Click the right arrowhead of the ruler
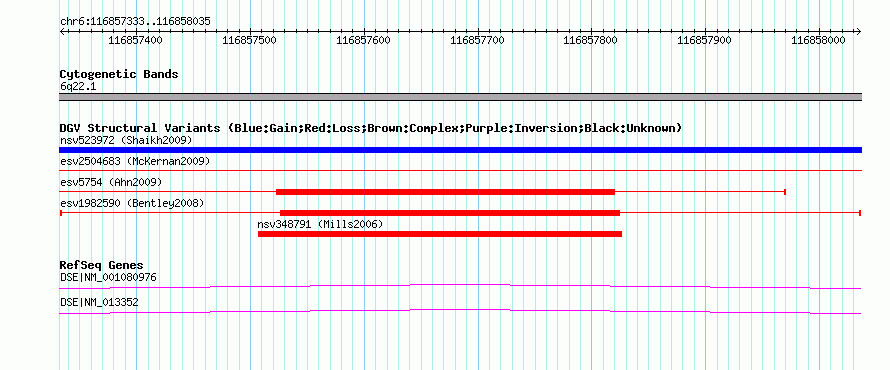 click(x=859, y=31)
